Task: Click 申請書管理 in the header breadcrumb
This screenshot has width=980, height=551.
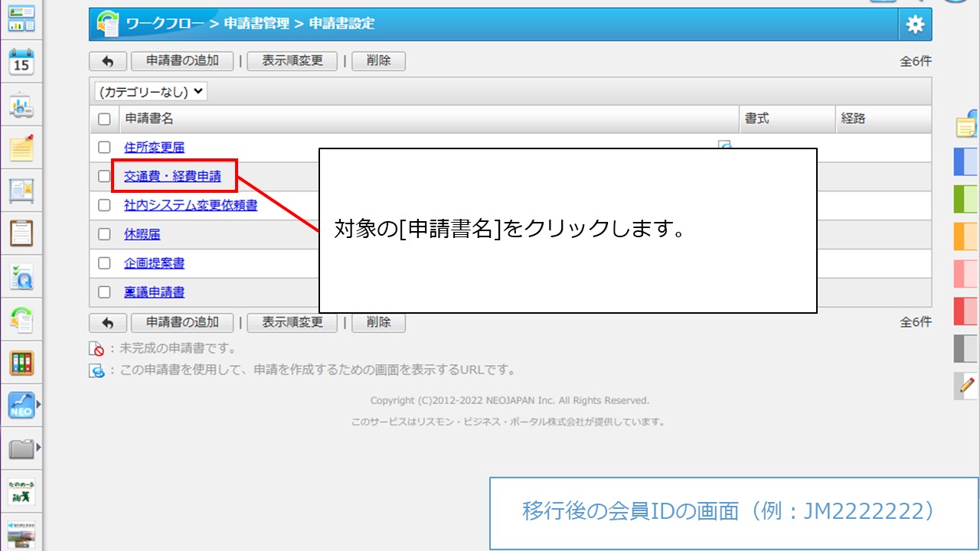Action: click(256, 24)
